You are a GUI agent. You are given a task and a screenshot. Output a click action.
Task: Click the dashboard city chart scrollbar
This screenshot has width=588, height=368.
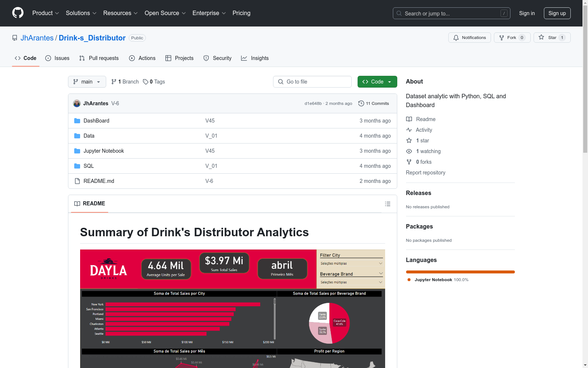coord(275,319)
